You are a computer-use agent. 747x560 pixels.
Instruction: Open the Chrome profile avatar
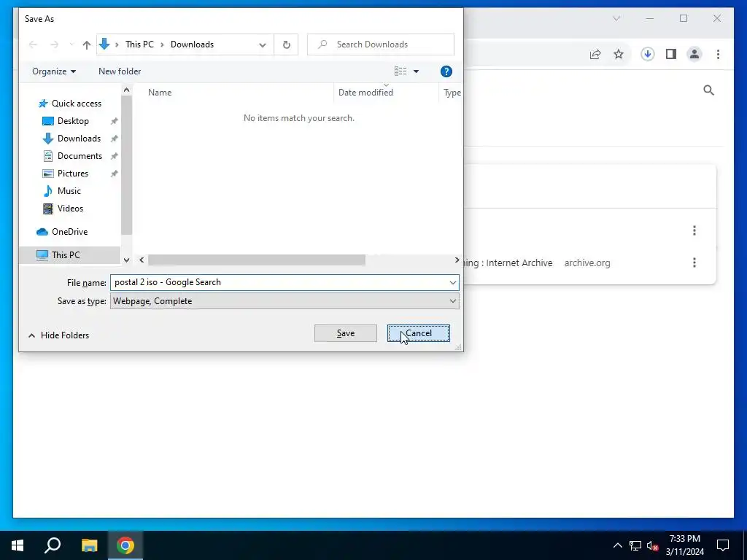694,54
